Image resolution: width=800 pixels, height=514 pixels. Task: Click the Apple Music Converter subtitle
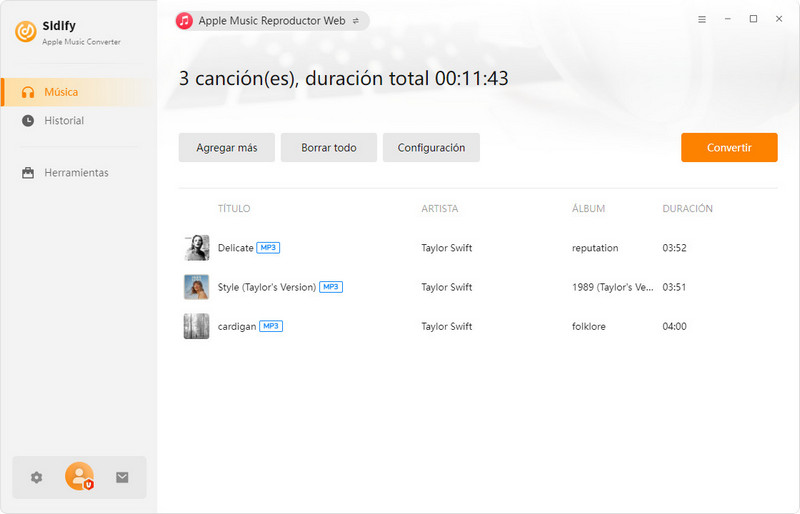click(81, 42)
